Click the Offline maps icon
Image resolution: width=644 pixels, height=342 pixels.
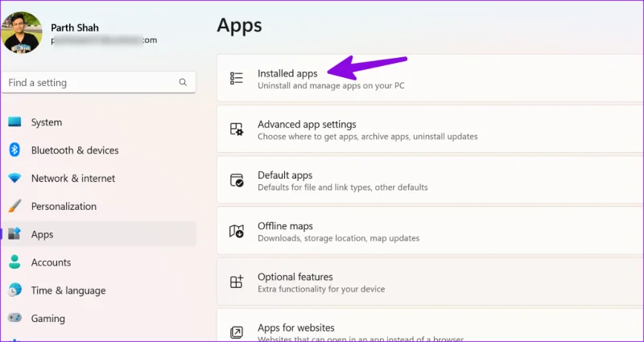[x=237, y=231]
